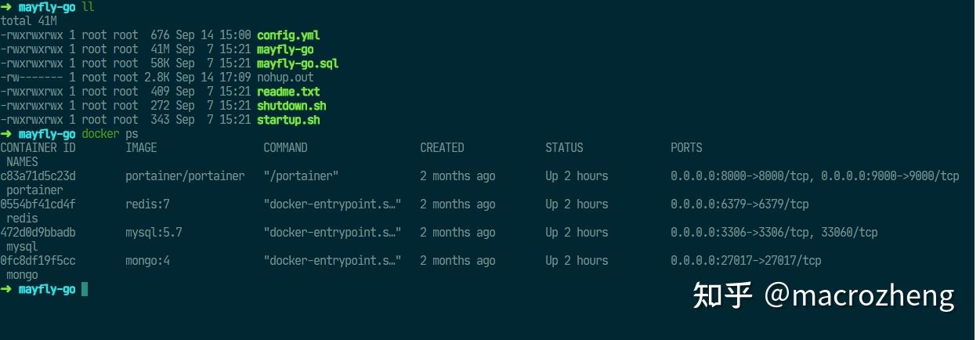Screen dimensions: 980x340
Task: Click the 0.0.0.0:6379->6379/tcp port mapping
Action: [x=740, y=204]
